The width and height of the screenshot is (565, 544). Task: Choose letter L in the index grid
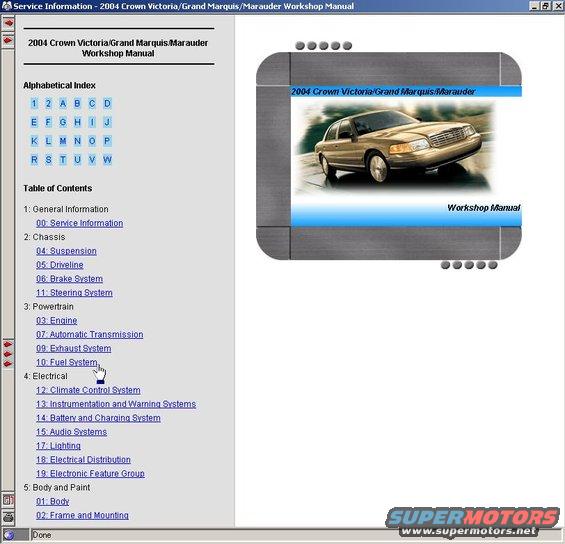point(48,141)
